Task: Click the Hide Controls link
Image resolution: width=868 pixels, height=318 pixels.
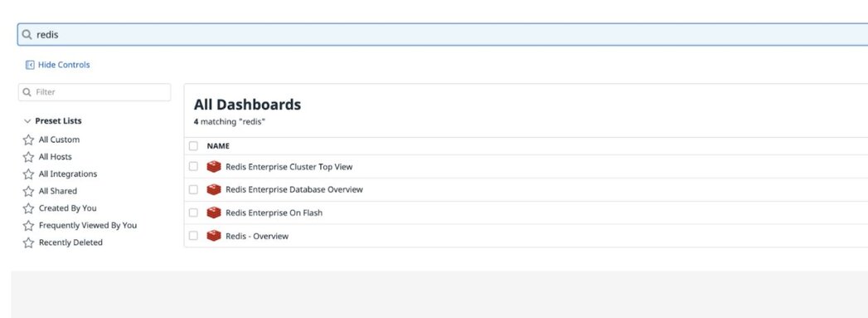Action: point(64,65)
